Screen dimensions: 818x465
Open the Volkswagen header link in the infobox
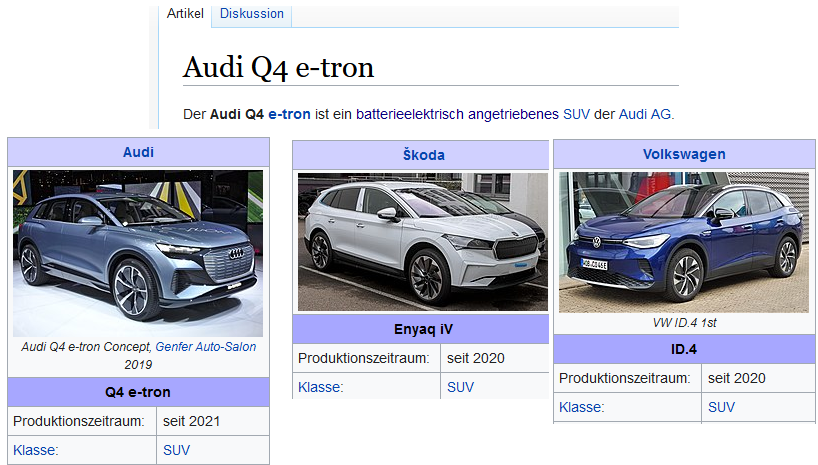(684, 154)
